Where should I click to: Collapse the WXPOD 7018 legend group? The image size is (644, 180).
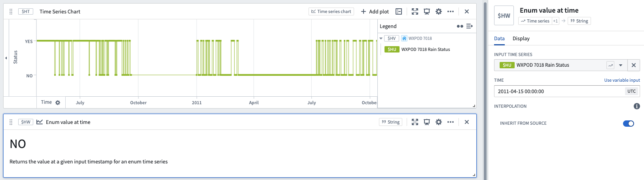coord(381,38)
